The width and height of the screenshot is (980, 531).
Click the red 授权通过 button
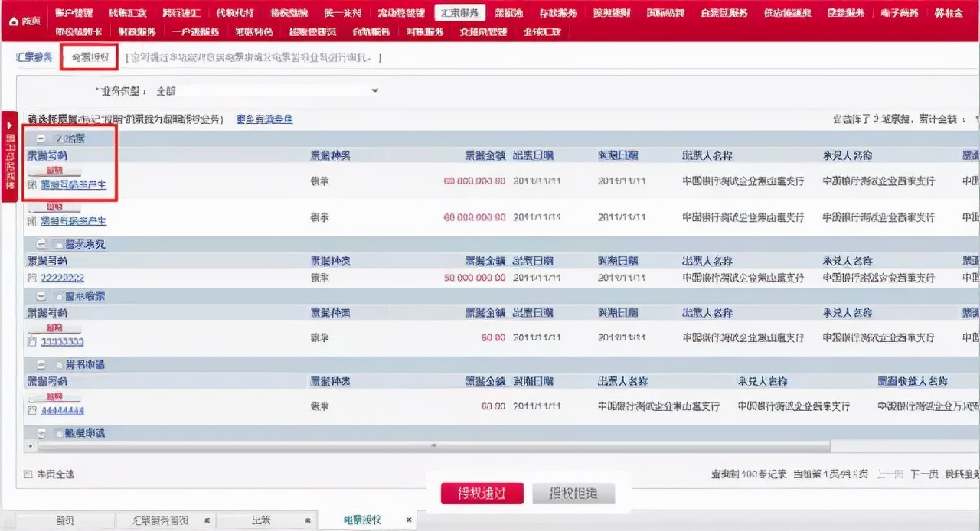481,493
